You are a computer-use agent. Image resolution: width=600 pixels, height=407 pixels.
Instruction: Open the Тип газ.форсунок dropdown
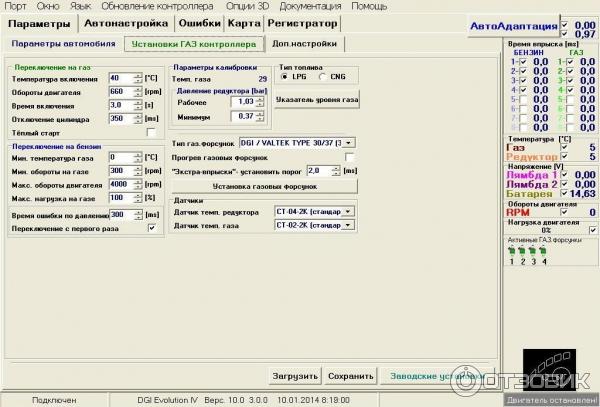point(349,143)
